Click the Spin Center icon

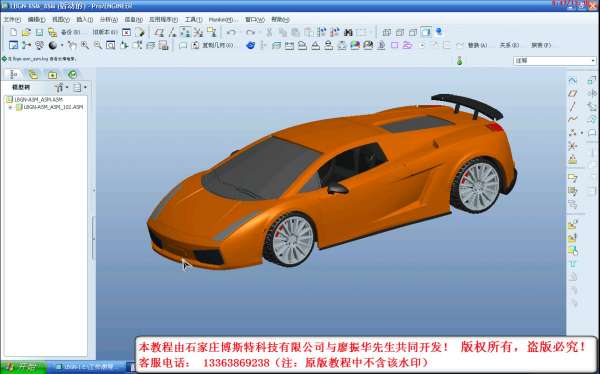point(26,45)
